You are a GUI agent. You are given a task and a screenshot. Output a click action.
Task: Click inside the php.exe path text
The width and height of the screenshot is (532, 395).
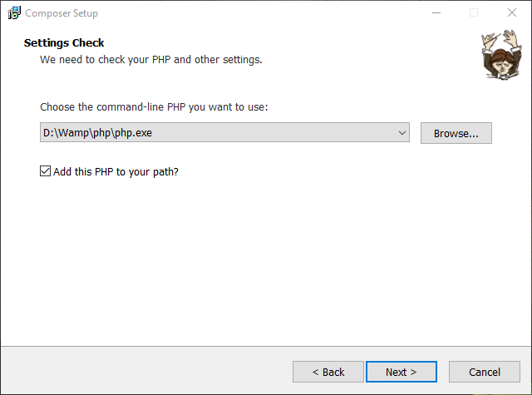click(97, 133)
